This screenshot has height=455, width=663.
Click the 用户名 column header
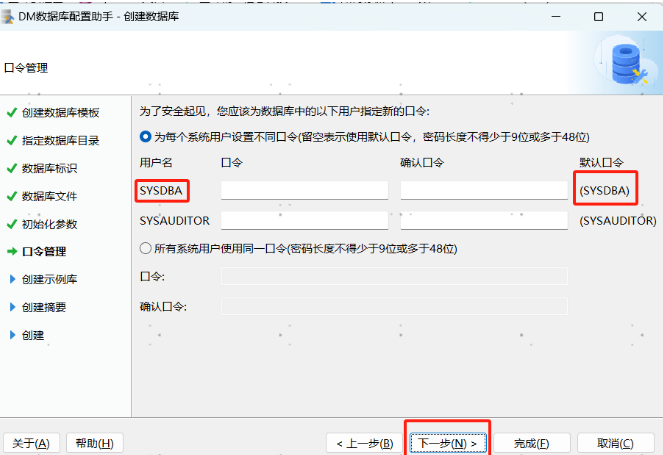(156, 163)
